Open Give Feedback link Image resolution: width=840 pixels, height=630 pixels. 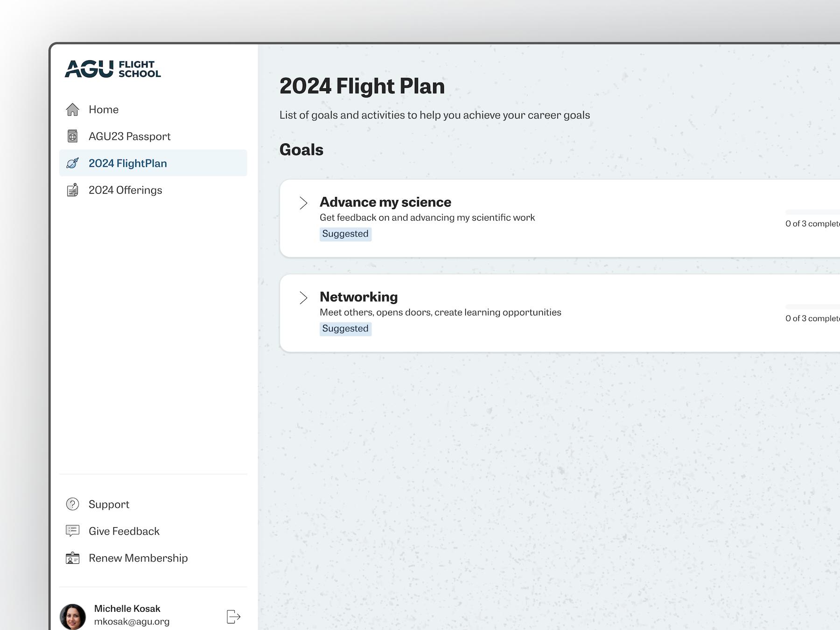[153, 531]
